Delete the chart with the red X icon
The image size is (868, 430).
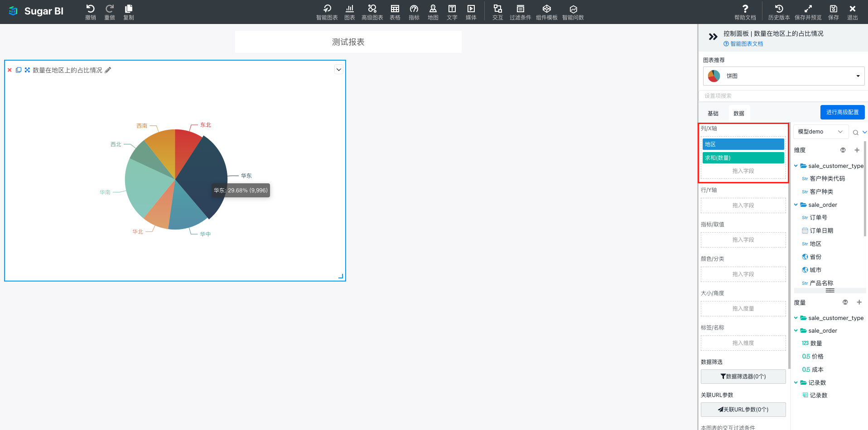[x=10, y=70]
